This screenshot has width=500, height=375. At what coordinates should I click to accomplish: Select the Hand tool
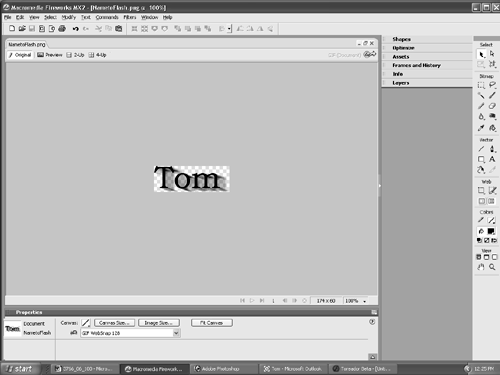pyautogui.click(x=481, y=267)
